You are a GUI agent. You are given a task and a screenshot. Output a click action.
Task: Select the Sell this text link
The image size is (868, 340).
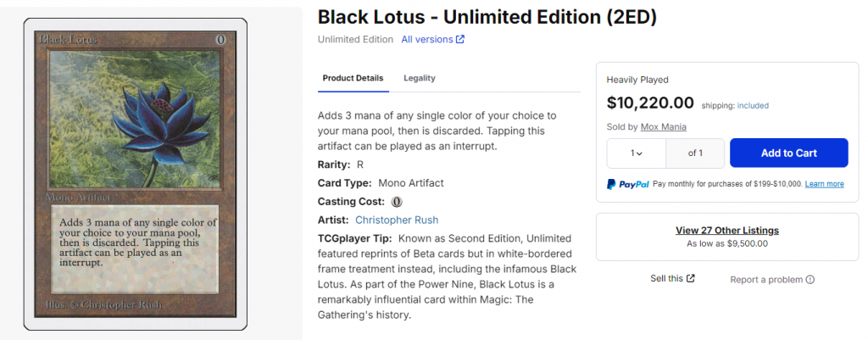[666, 279]
